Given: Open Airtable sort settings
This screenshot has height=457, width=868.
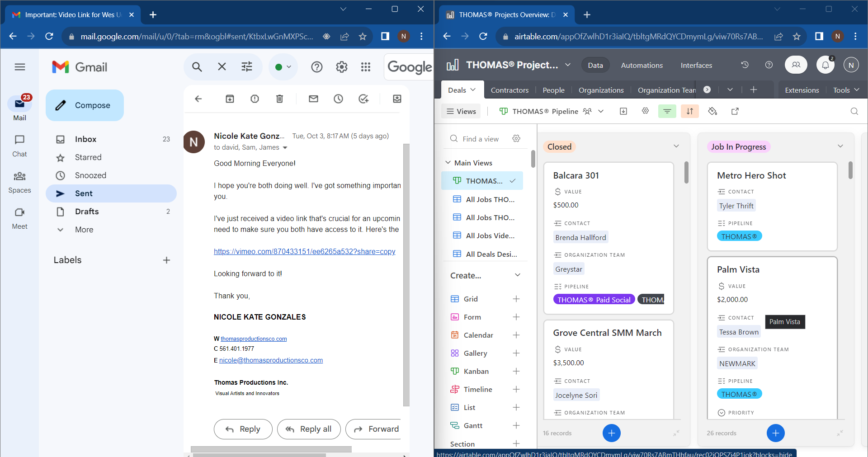Looking at the screenshot, I should (x=690, y=111).
